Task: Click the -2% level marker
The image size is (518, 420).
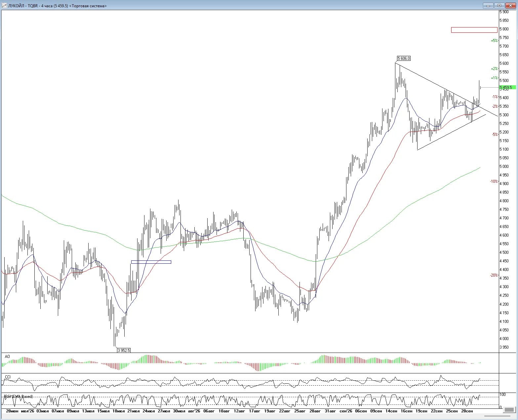Action: point(495,106)
